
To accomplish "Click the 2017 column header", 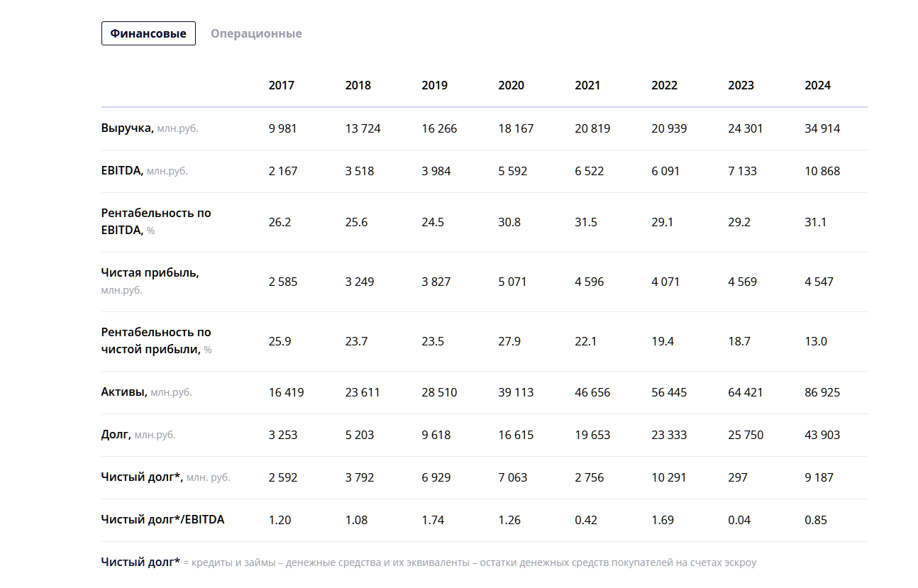I will click(281, 85).
